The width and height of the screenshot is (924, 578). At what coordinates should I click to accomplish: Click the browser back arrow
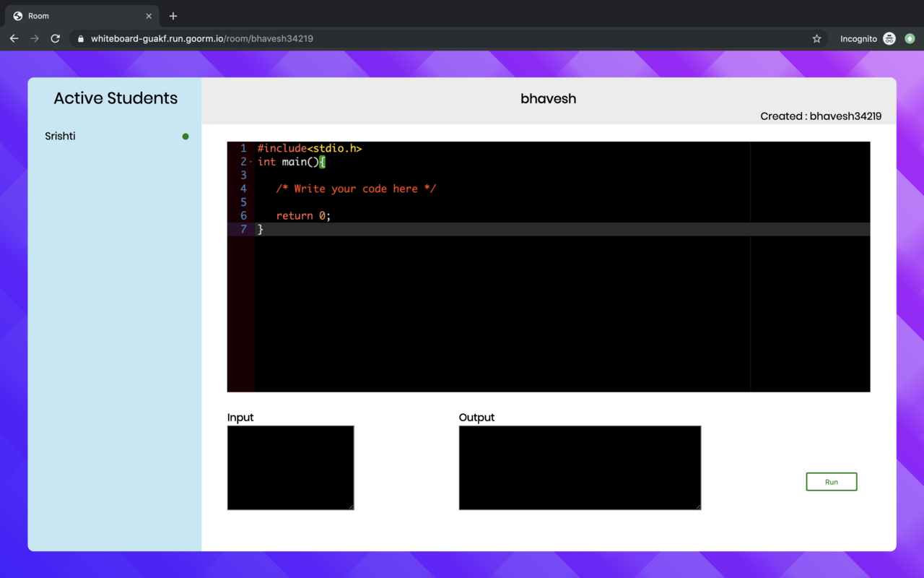coord(14,38)
